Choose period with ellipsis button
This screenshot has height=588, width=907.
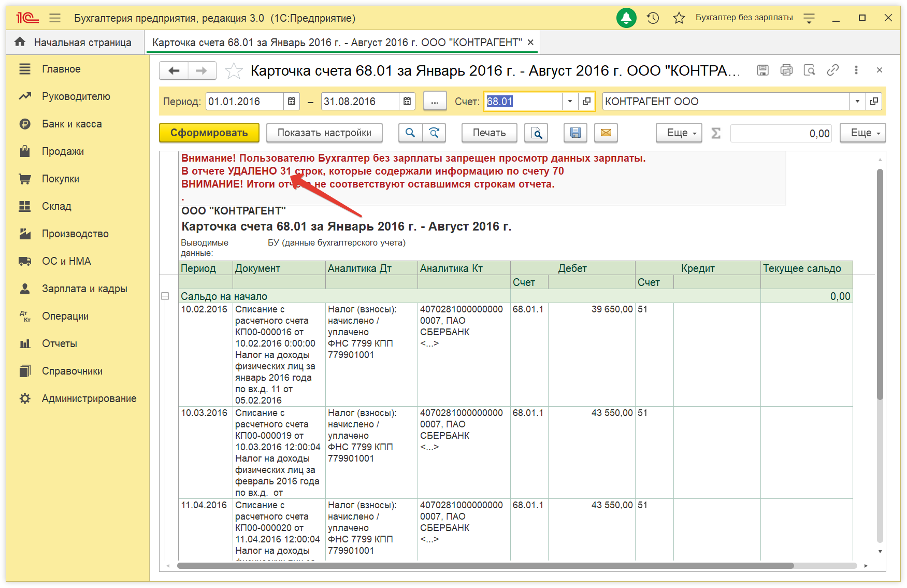(x=435, y=102)
